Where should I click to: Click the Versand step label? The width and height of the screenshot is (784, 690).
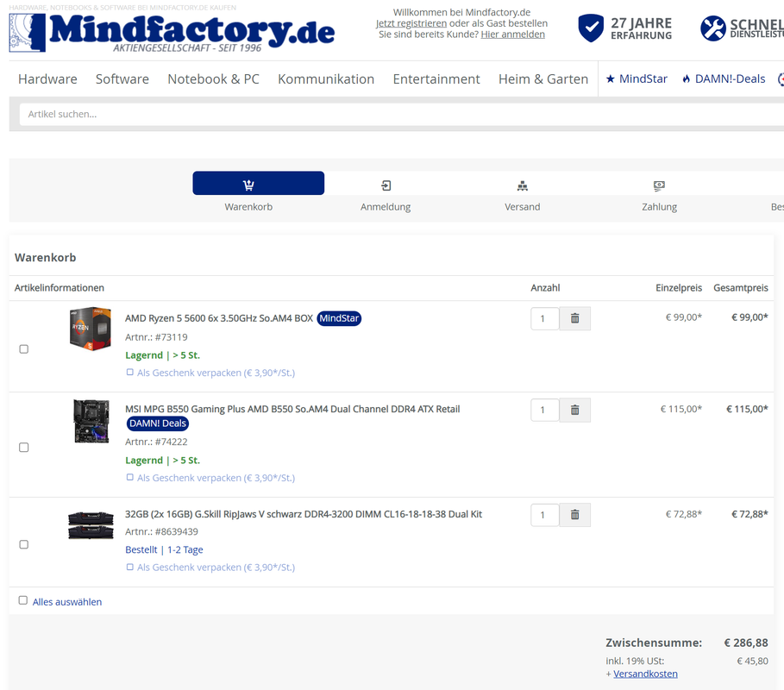tap(523, 207)
